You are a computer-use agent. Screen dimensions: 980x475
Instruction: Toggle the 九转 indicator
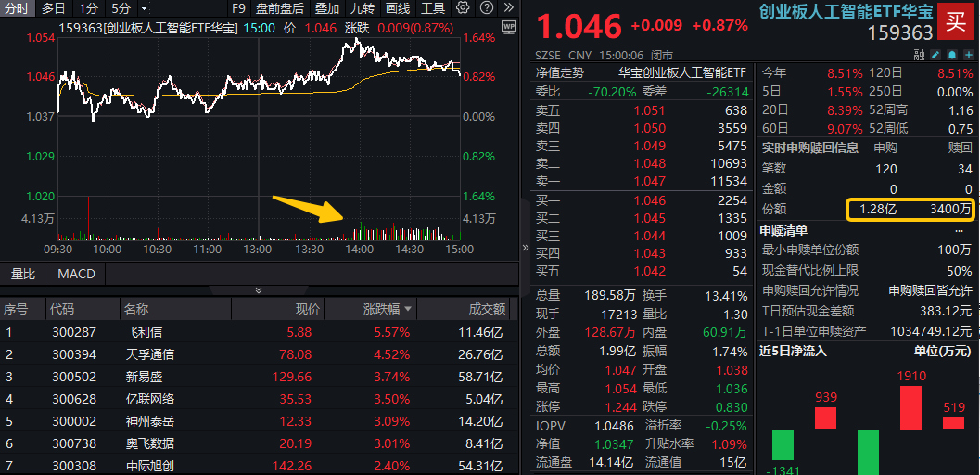363,8
